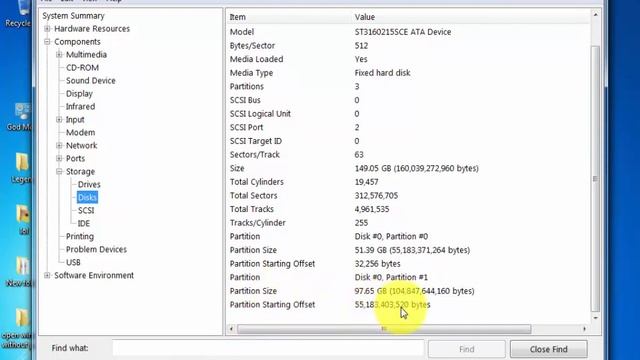Select the Total Sectors row
This screenshot has width=640, height=360.
pos(408,196)
